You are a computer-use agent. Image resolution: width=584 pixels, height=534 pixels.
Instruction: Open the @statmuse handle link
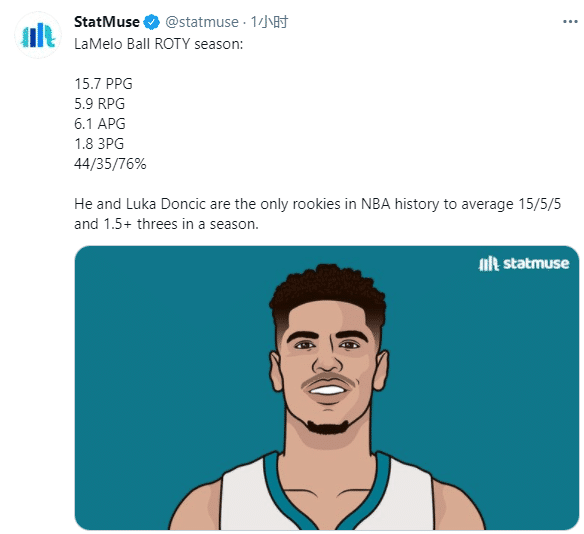[201, 22]
